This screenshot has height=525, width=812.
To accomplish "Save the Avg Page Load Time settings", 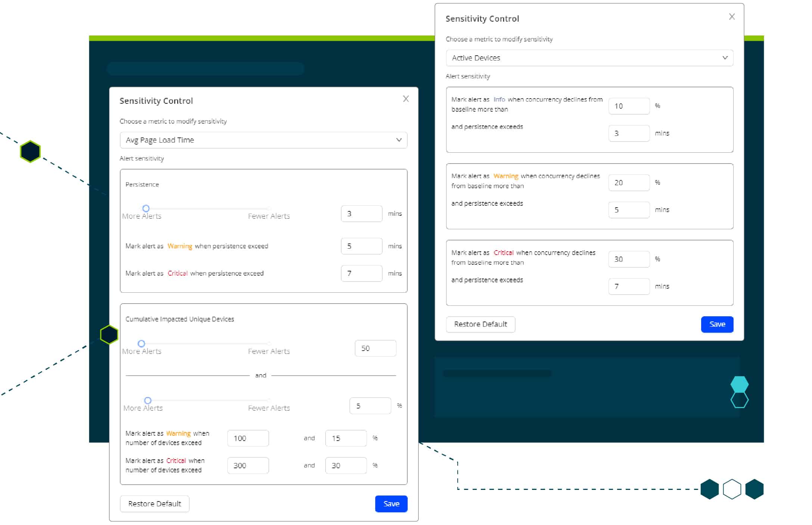I will 391,504.
